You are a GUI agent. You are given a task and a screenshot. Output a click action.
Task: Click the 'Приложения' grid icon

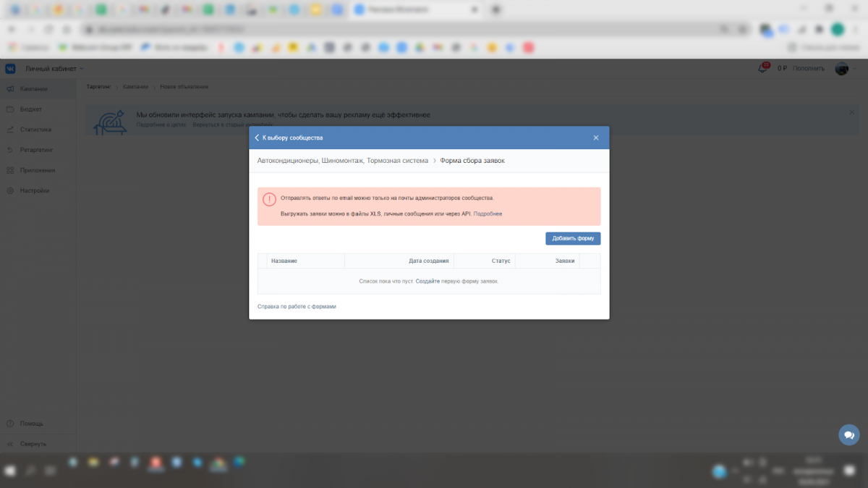pyautogui.click(x=10, y=170)
